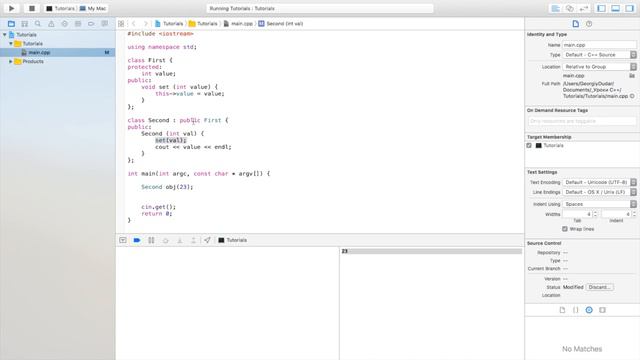Adjust the Indent width stepper
Screen dimensions: 640x360
pos(634,214)
